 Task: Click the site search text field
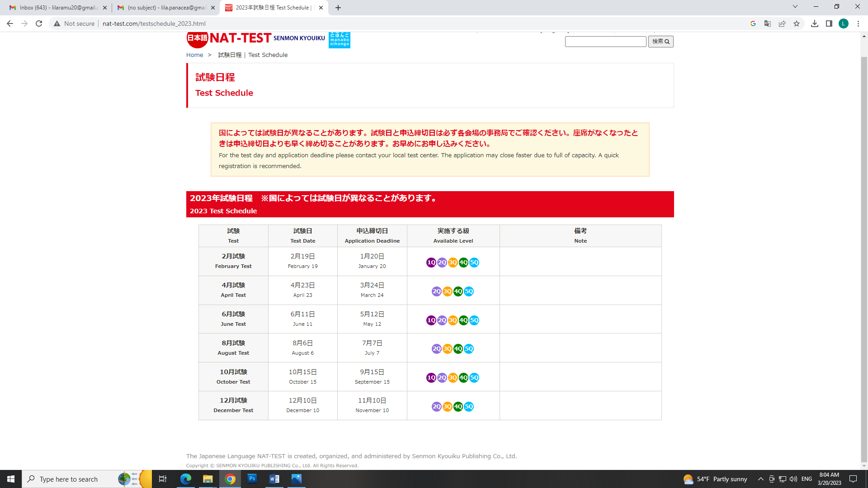pos(605,42)
